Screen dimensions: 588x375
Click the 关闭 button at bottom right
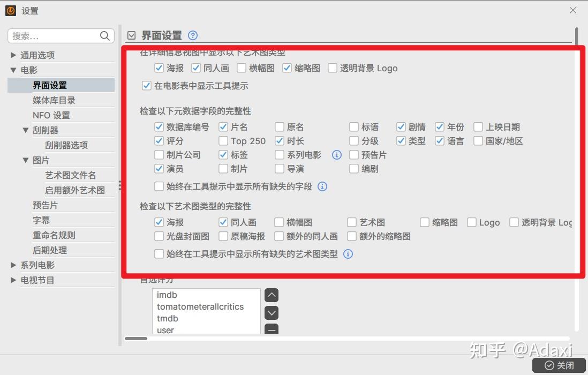click(559, 365)
